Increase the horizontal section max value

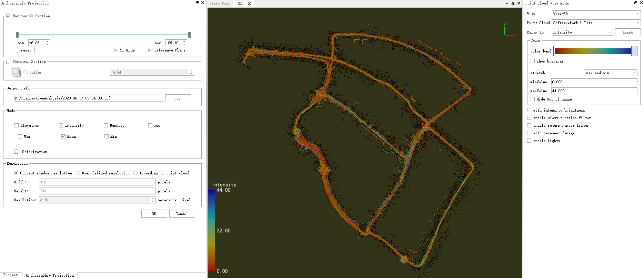pos(184,41)
